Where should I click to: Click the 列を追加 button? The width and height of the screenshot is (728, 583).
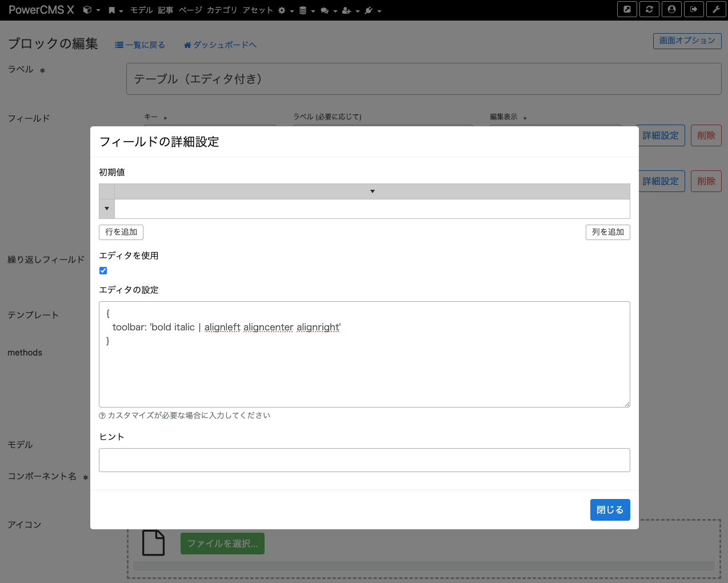pyautogui.click(x=607, y=232)
